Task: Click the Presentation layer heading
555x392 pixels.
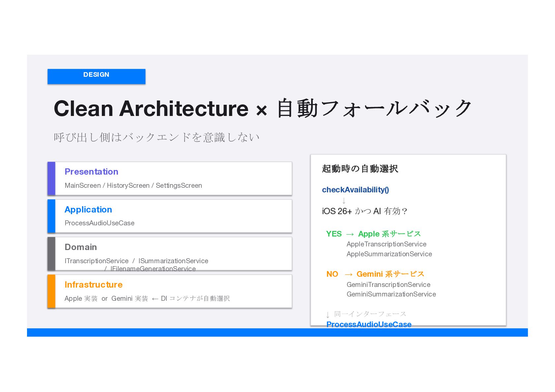Action: pos(91,172)
